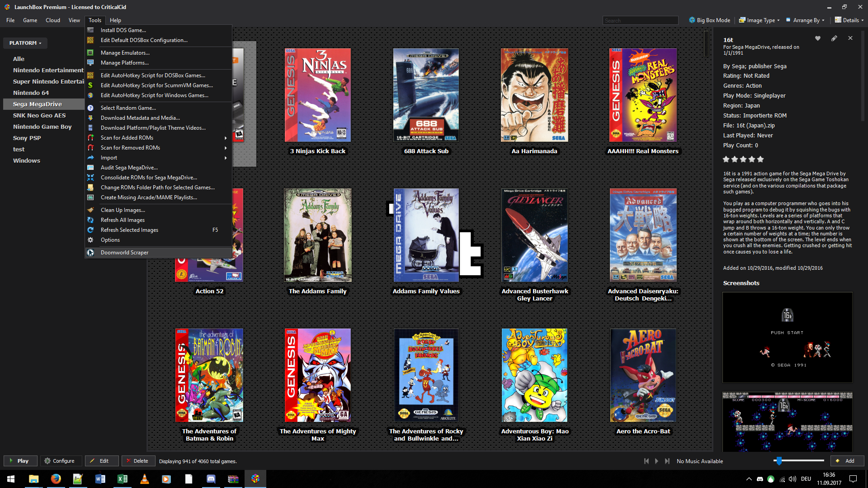Viewport: 868px width, 488px height.
Task: Select Manage Emulators from Tools menu
Action: click(x=125, y=53)
